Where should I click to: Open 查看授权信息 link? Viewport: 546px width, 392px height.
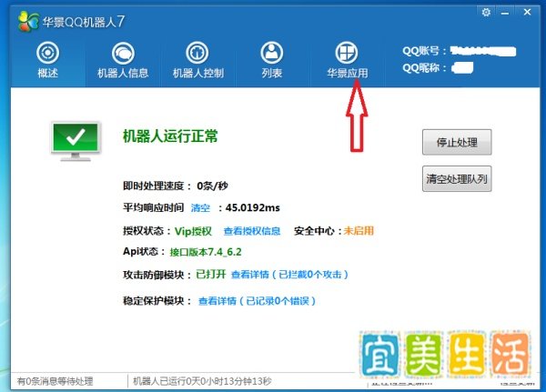(x=252, y=231)
